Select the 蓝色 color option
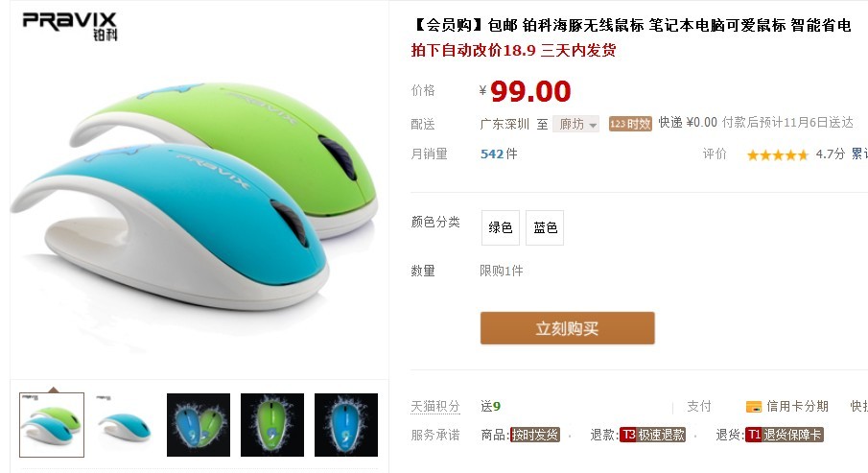This screenshot has width=868, height=473. click(545, 227)
